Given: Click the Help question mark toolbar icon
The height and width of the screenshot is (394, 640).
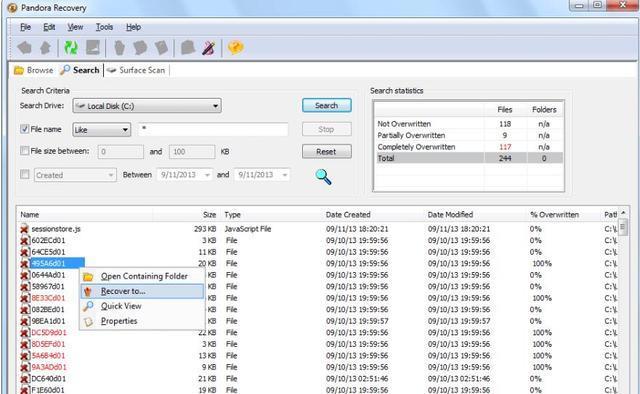Looking at the screenshot, I should pos(236,48).
